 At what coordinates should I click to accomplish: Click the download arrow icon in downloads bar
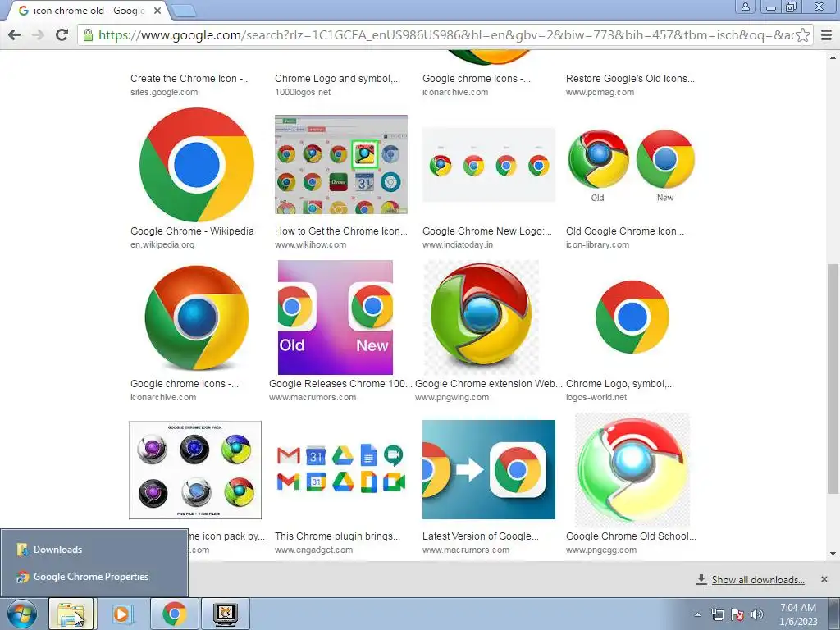tap(701, 579)
